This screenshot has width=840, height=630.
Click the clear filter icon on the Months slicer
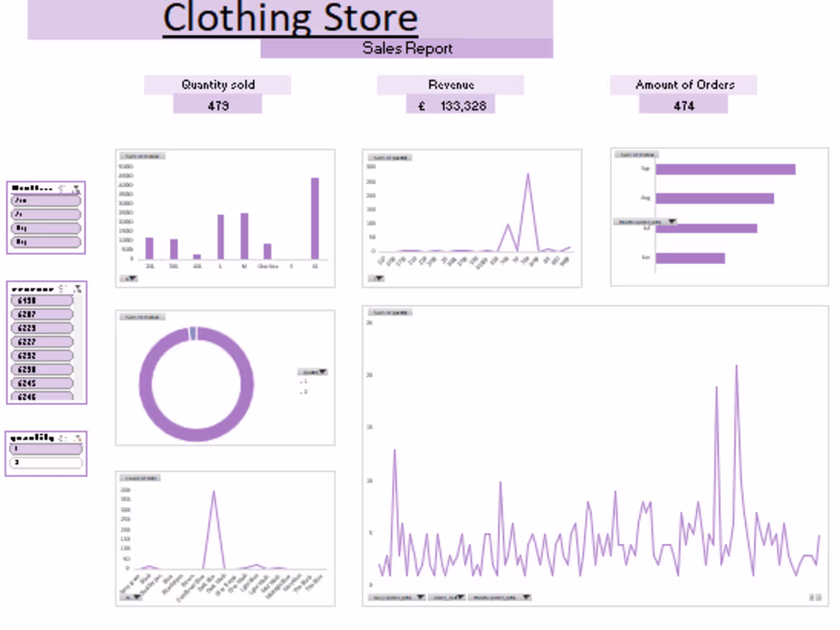(x=76, y=187)
